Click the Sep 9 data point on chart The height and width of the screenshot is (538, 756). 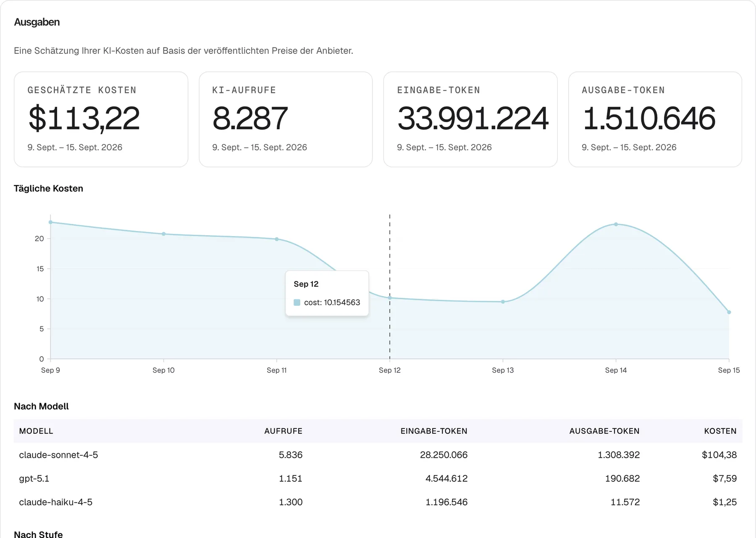click(50, 222)
